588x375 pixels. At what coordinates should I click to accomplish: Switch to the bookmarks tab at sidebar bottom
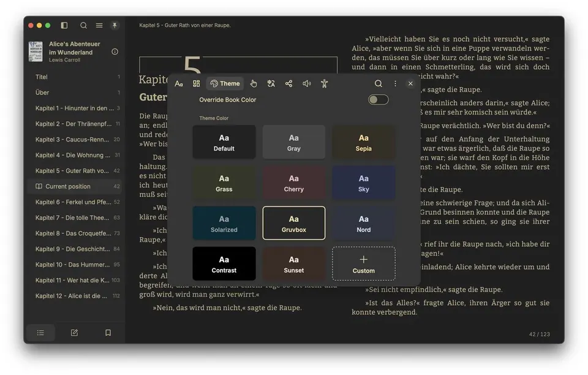tap(108, 333)
